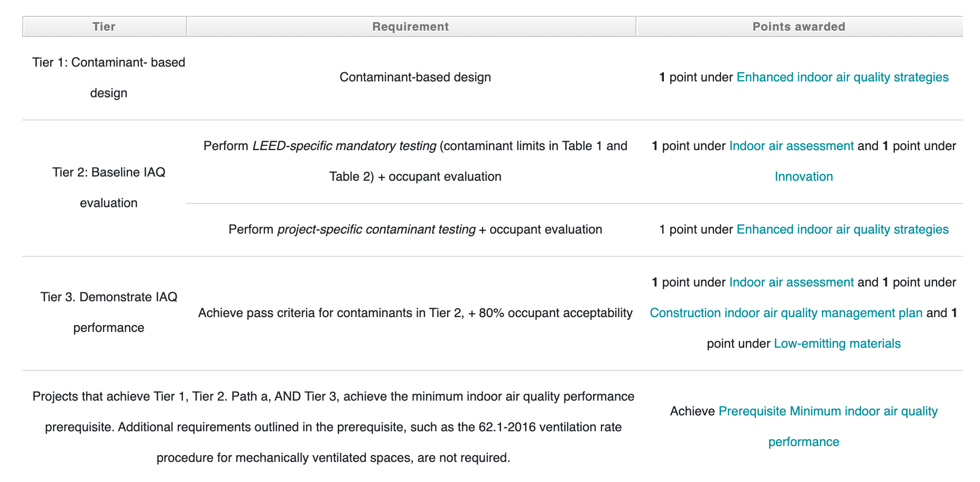Click the Tier 2: Baseline IAQ evaluation label
Viewport: 980px width, 482px height.
coord(108,187)
